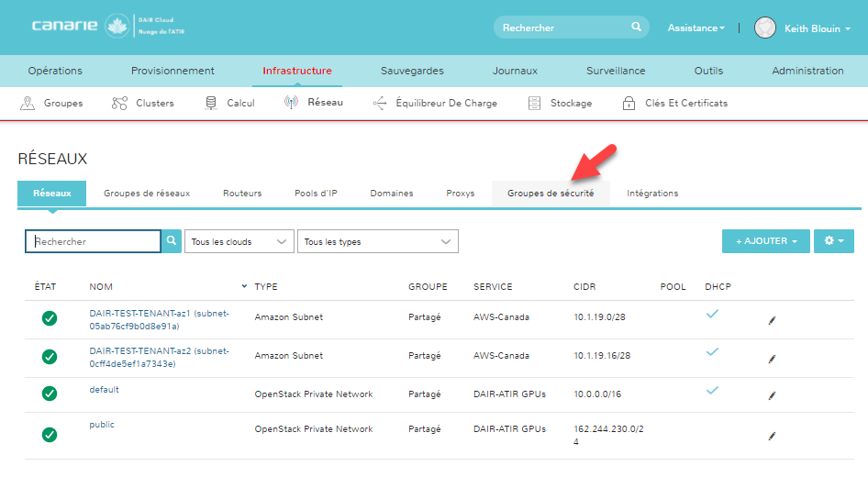Expand the Tous les types dropdown
Screen dimensions: 868x477
pos(377,241)
